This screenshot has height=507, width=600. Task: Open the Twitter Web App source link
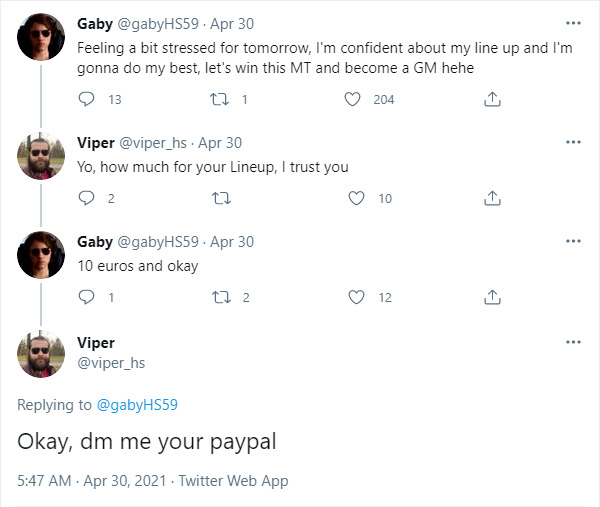click(x=234, y=481)
